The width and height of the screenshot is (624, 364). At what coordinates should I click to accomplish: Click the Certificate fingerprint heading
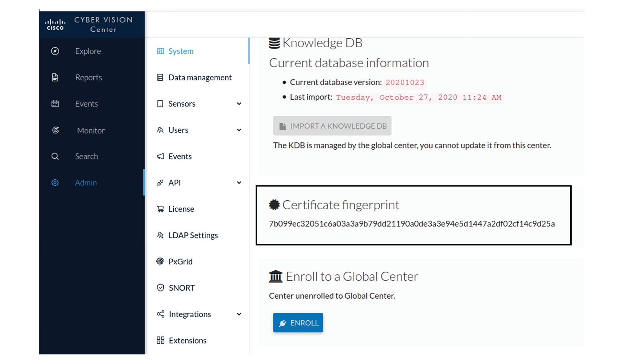[341, 205]
